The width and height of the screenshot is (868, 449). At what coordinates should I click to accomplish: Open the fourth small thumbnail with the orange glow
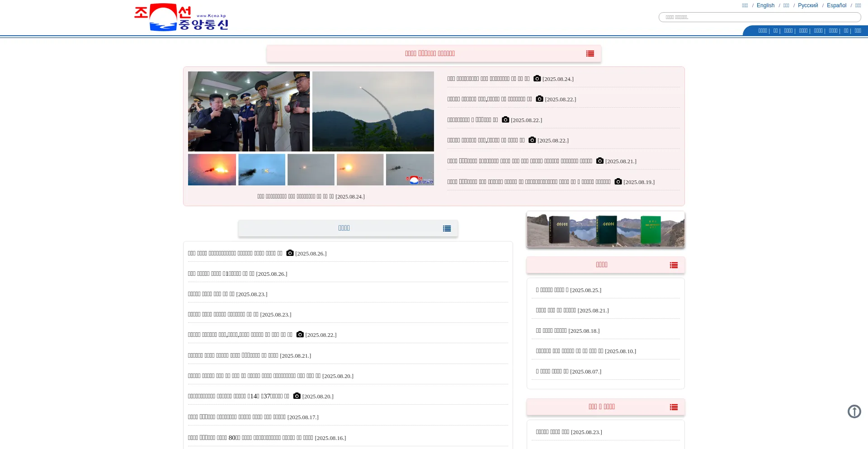360,170
